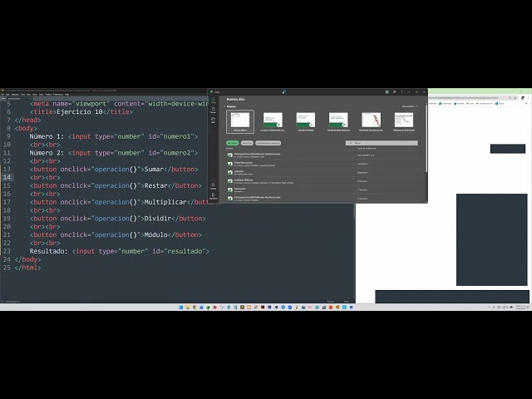
Task: Open the fifth recent file in Excel's list
Action: point(322,190)
